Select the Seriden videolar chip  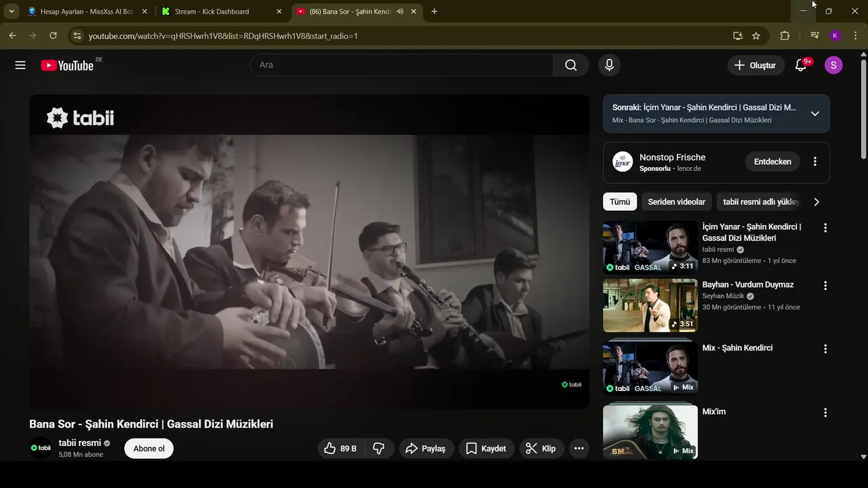pos(676,202)
